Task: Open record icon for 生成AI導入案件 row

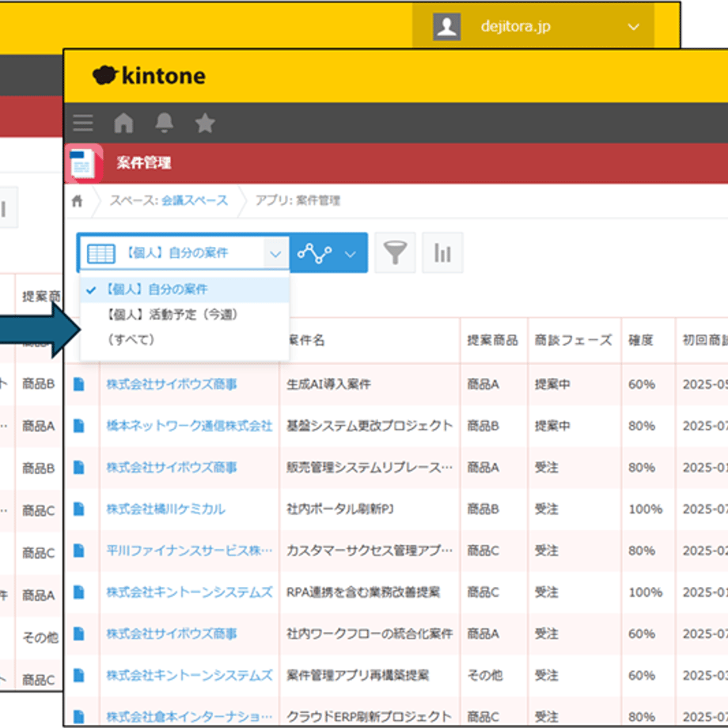Action: (79, 384)
